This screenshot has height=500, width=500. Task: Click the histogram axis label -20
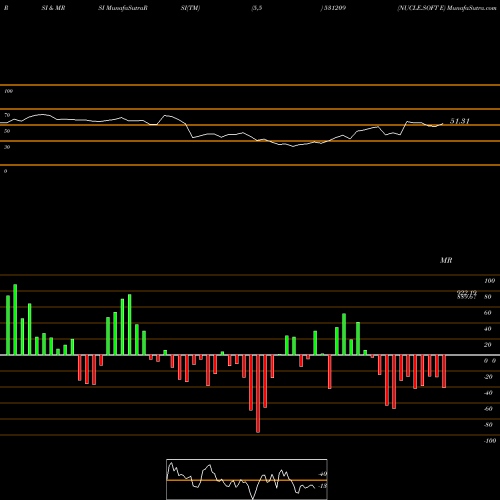click(488, 377)
